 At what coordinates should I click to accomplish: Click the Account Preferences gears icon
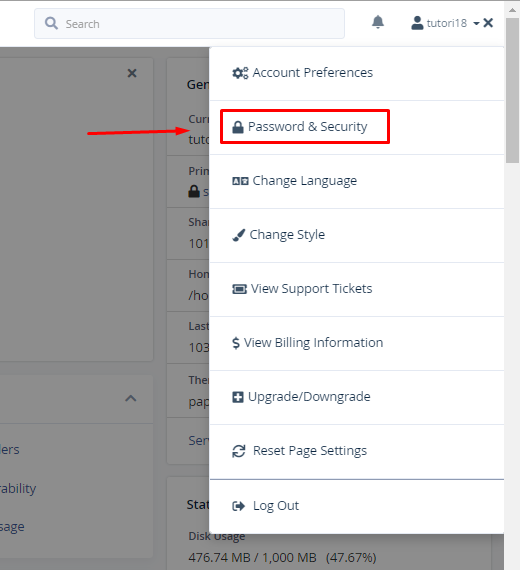240,73
